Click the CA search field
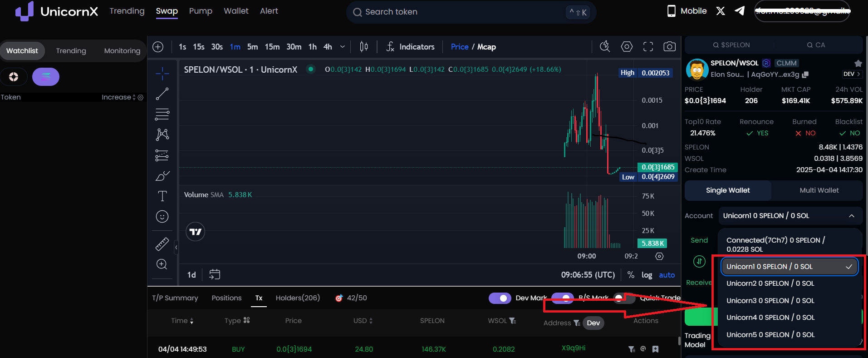868x358 pixels. coord(816,45)
